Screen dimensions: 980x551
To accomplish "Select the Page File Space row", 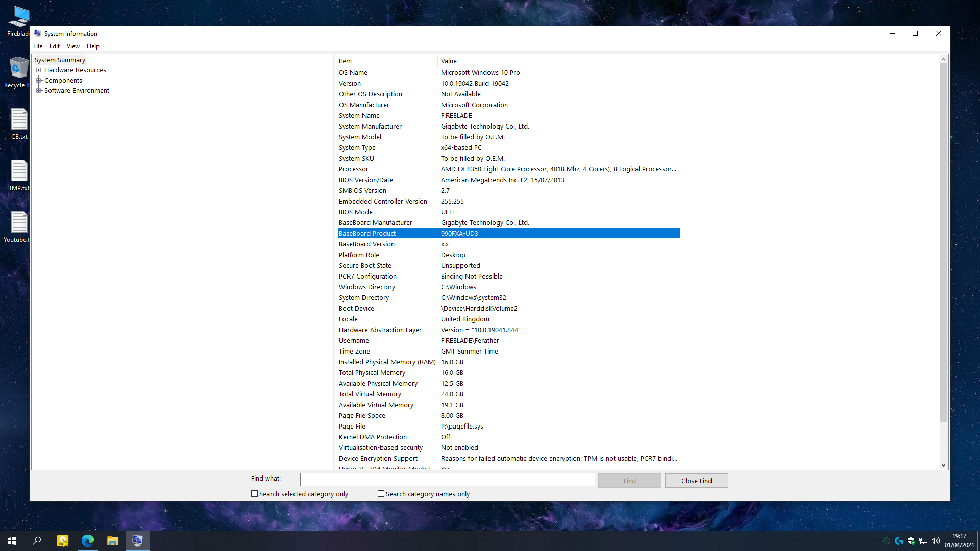I will 509,416.
